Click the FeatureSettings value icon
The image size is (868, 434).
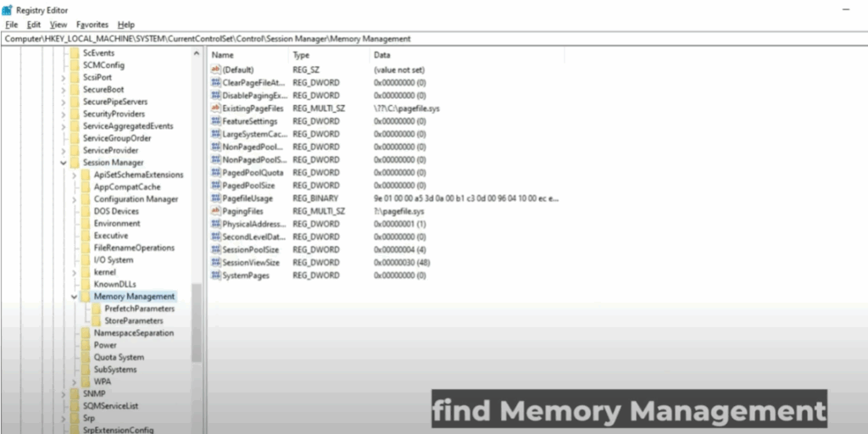point(216,121)
